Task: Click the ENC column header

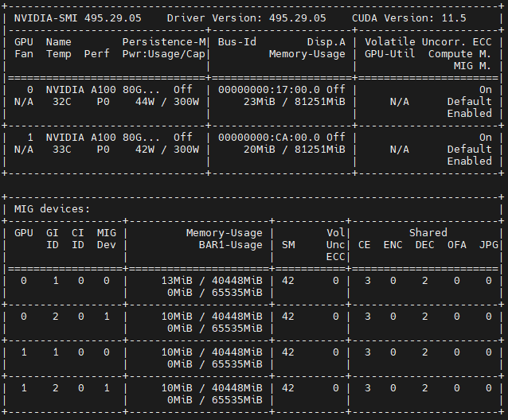Action: pyautogui.click(x=393, y=245)
